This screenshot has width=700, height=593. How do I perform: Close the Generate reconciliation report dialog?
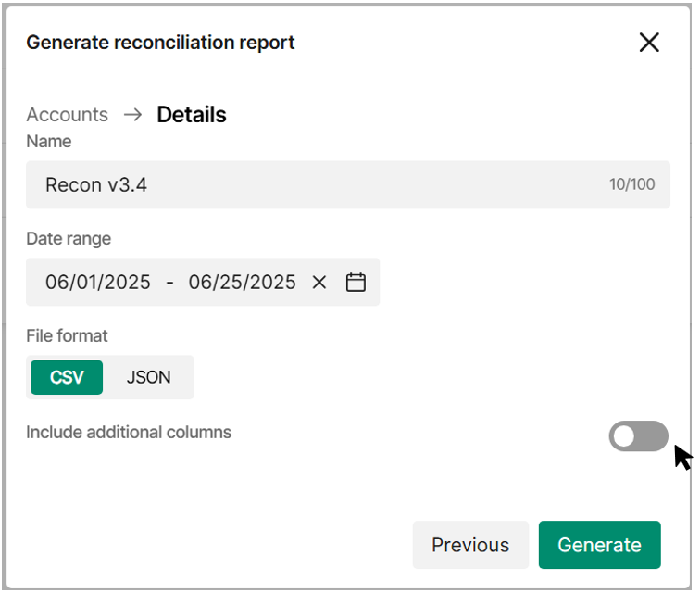649,43
